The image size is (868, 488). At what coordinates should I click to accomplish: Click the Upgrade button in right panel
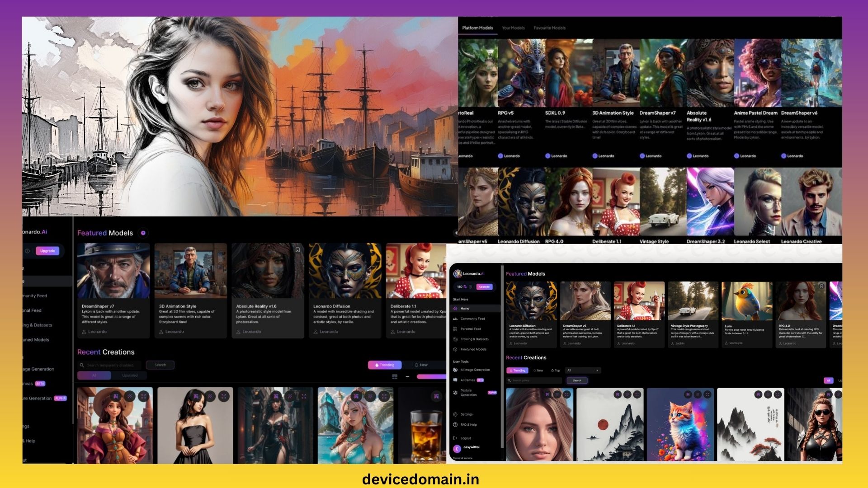(x=484, y=287)
